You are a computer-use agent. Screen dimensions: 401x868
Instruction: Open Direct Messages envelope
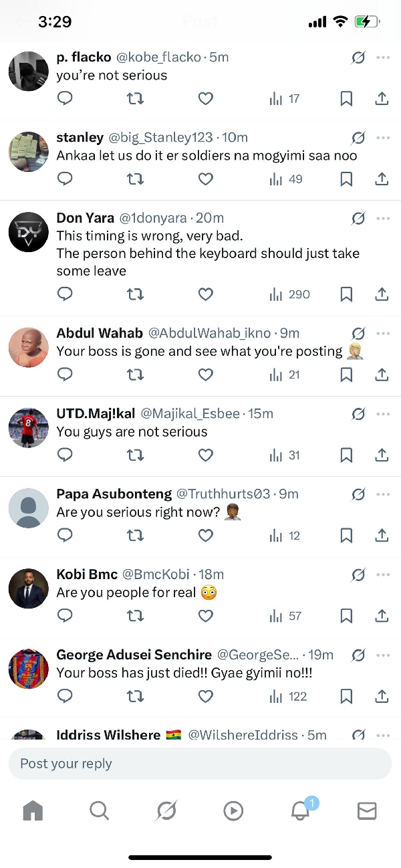367,810
